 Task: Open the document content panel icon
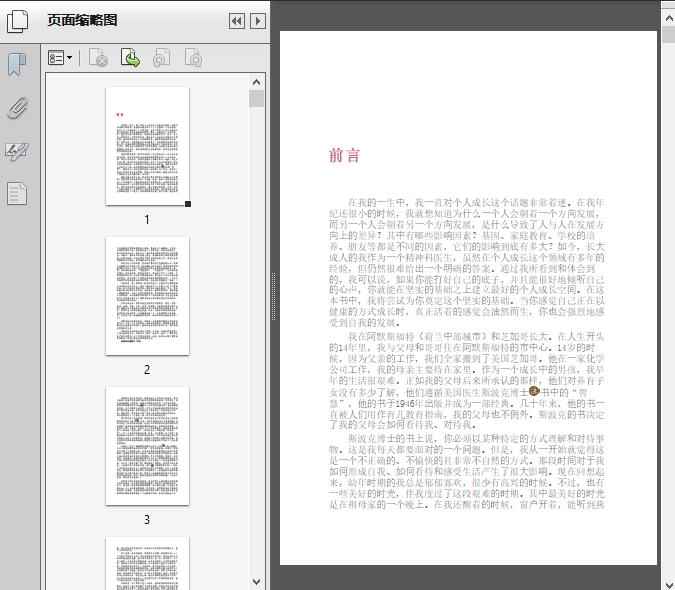(17, 193)
